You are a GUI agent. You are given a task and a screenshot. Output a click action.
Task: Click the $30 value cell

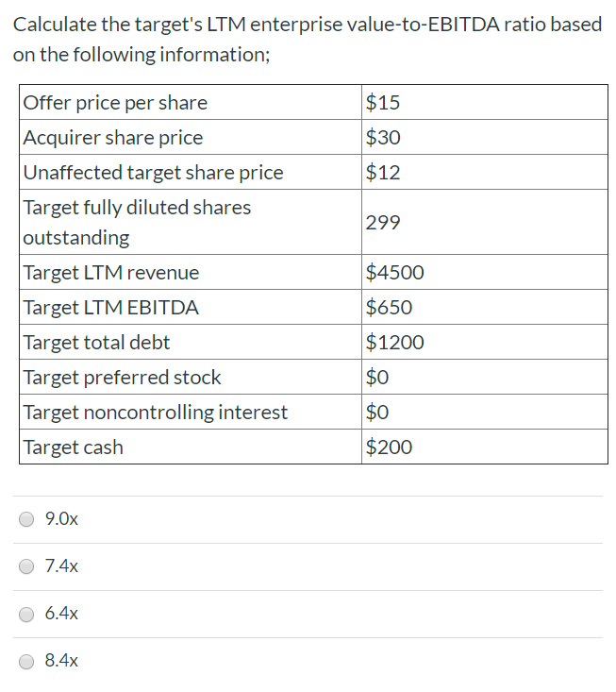[485, 137]
